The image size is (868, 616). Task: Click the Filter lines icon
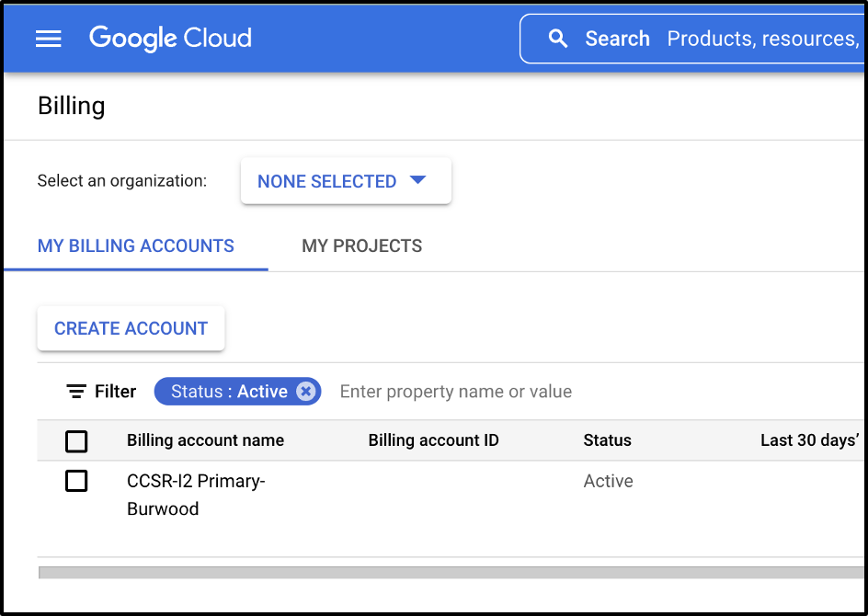(77, 392)
